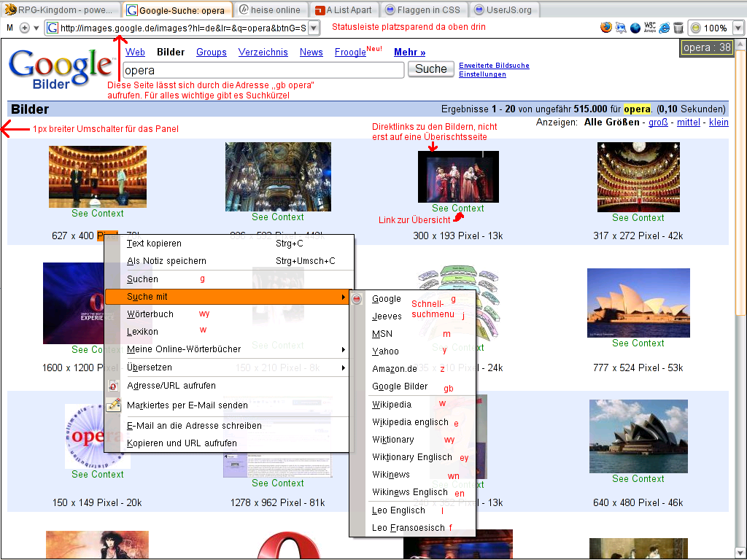Open the Mehr » link

pyautogui.click(x=410, y=52)
